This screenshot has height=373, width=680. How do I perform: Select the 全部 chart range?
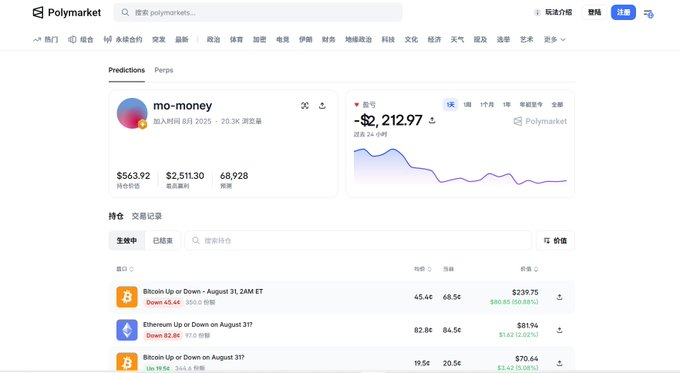(x=557, y=105)
